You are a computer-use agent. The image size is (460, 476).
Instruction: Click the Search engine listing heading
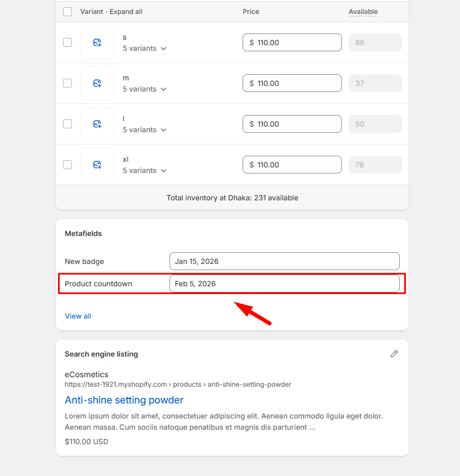coord(101,354)
